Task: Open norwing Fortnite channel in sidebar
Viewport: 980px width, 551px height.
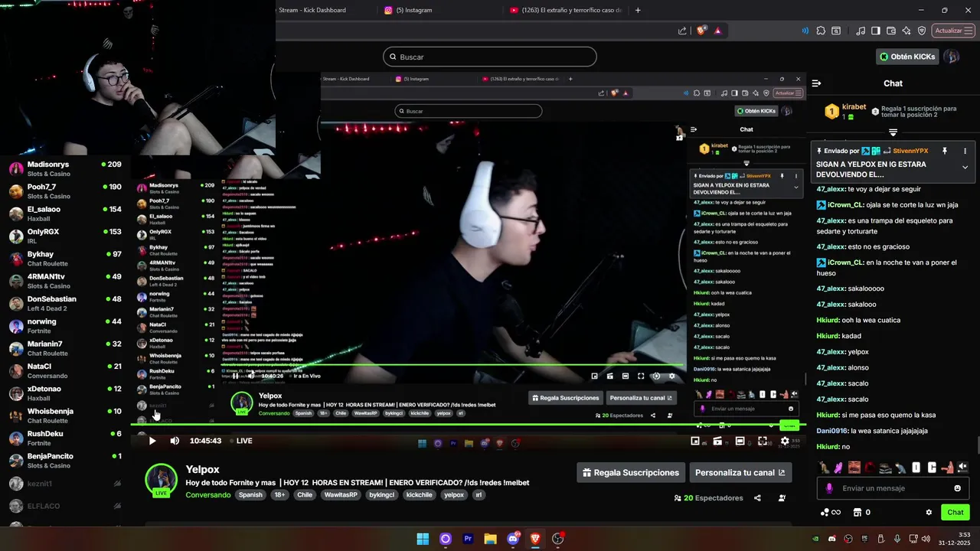Action: coord(65,326)
